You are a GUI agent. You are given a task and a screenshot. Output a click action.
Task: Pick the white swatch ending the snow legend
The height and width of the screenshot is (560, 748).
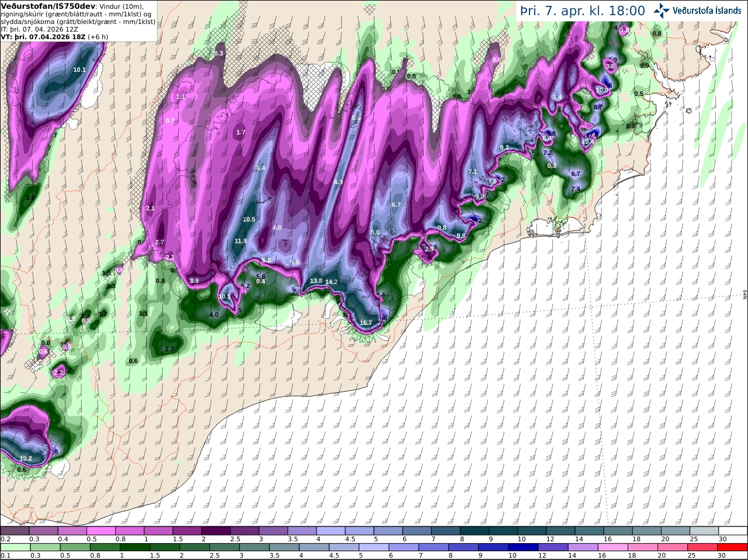pyautogui.click(x=732, y=531)
